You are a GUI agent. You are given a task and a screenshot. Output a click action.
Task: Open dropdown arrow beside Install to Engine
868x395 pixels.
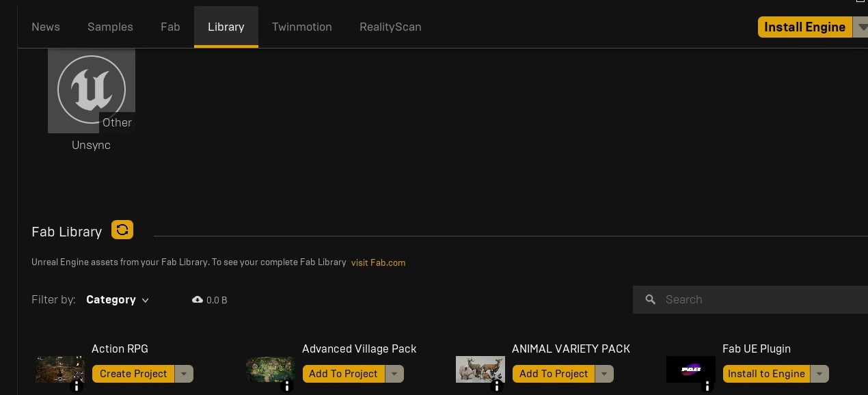point(819,374)
